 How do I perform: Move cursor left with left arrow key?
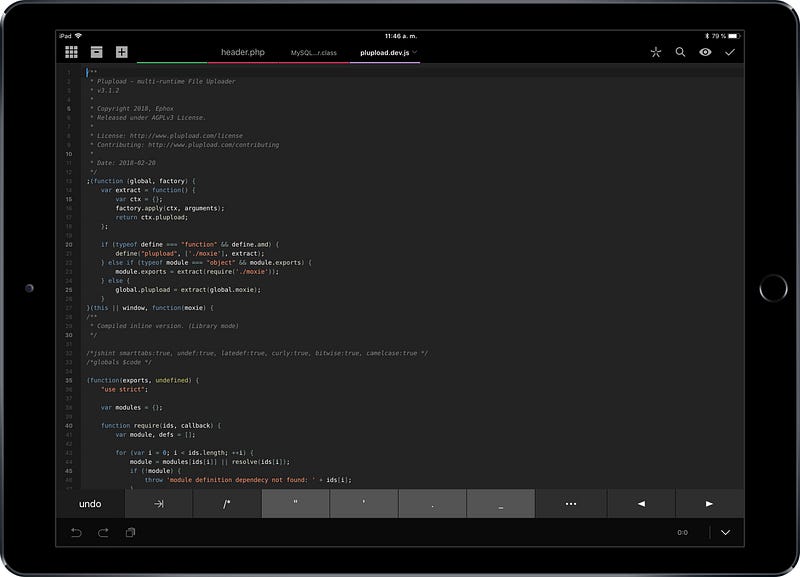(641, 504)
